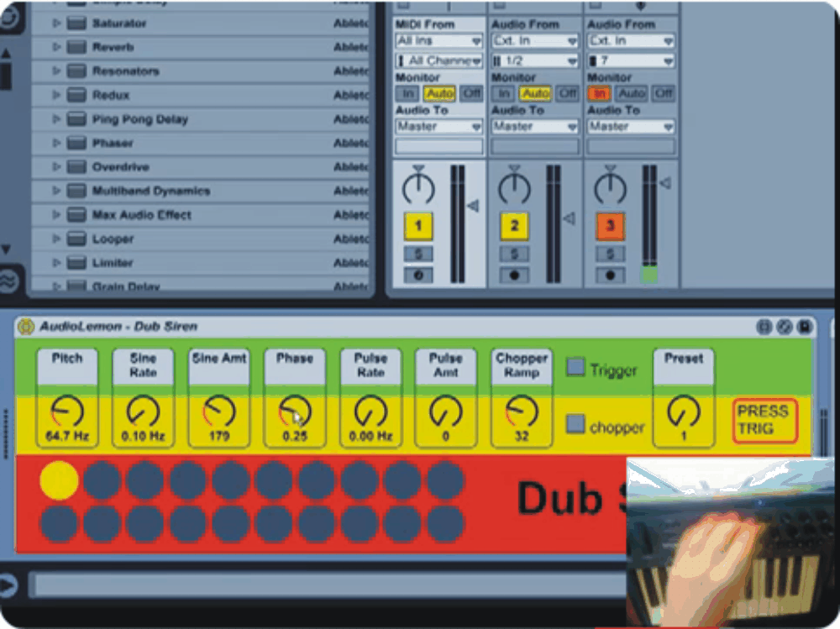Select the Looper entry in browser
The height and width of the screenshot is (629, 840).
coord(113,239)
